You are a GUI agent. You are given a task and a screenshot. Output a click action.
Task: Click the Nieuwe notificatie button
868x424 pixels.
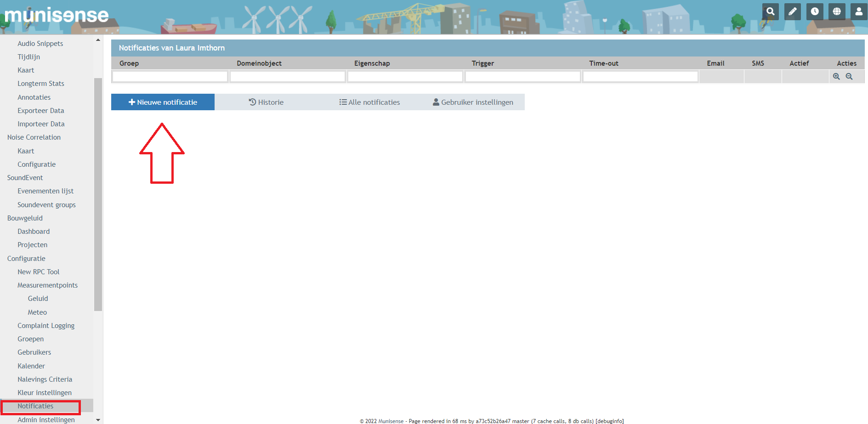point(163,102)
